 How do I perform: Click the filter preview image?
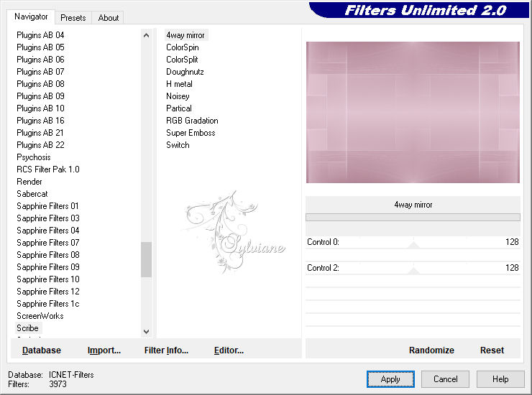click(x=413, y=112)
